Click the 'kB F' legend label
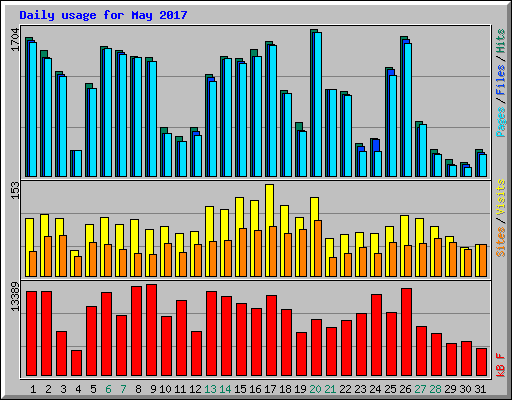This screenshot has width=512, height=400. [501, 365]
